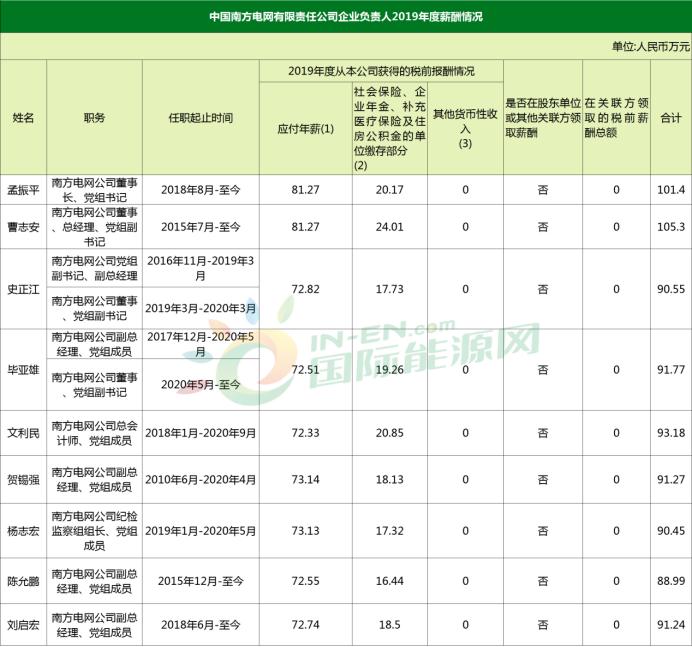Click the term cell 2018年8月-至今
This screenshot has width=692, height=647.
201,190
